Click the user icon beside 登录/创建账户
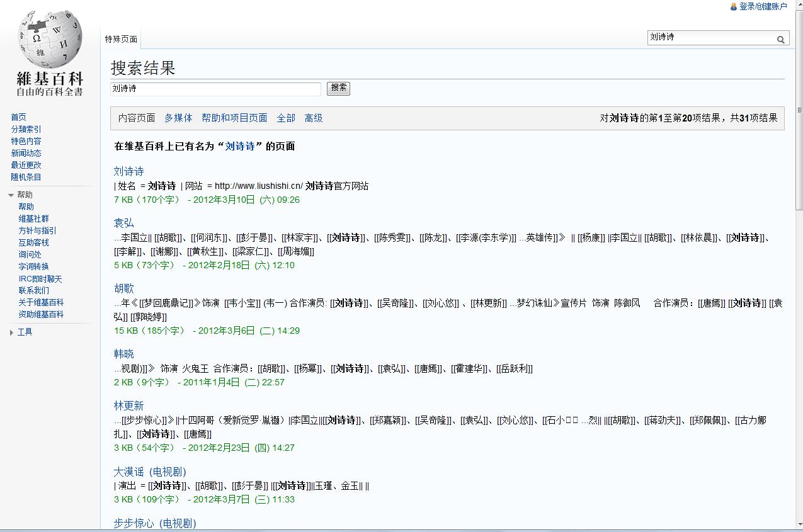The image size is (803, 532). 734,7
